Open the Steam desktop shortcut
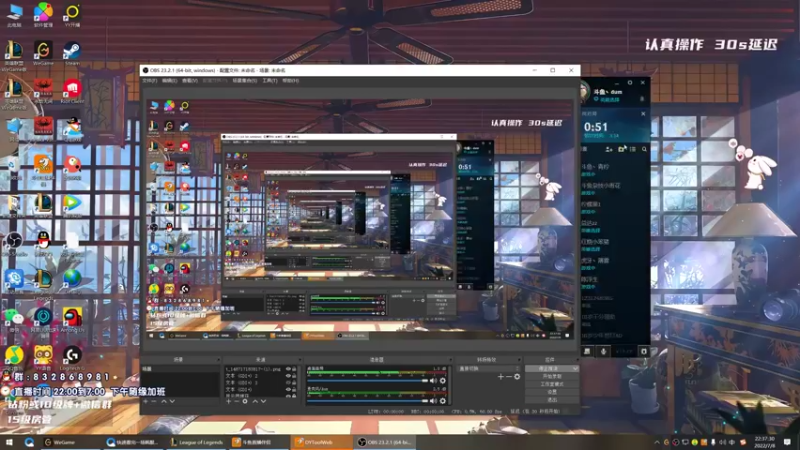The image size is (800, 450). [x=72, y=54]
